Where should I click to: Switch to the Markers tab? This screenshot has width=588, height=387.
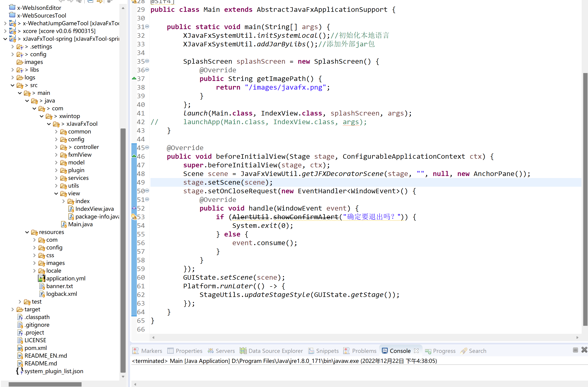pyautogui.click(x=148, y=351)
